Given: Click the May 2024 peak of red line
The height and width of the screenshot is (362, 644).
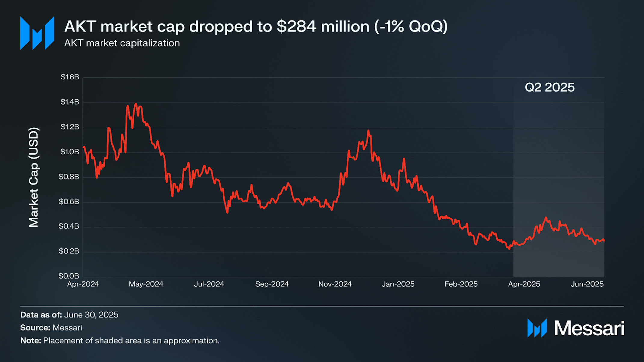Looking at the screenshot, I should click(136, 104).
